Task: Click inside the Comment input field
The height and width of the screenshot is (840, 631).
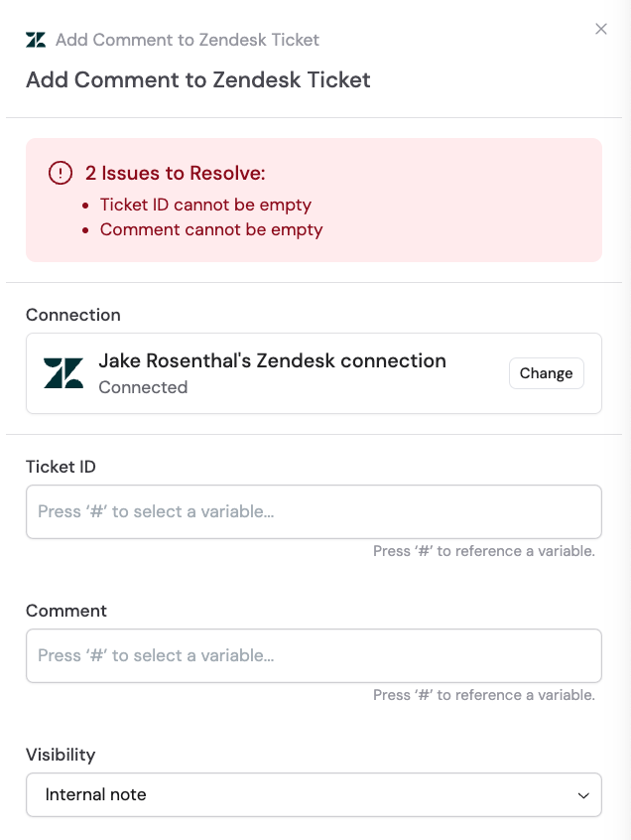Action: click(x=314, y=655)
